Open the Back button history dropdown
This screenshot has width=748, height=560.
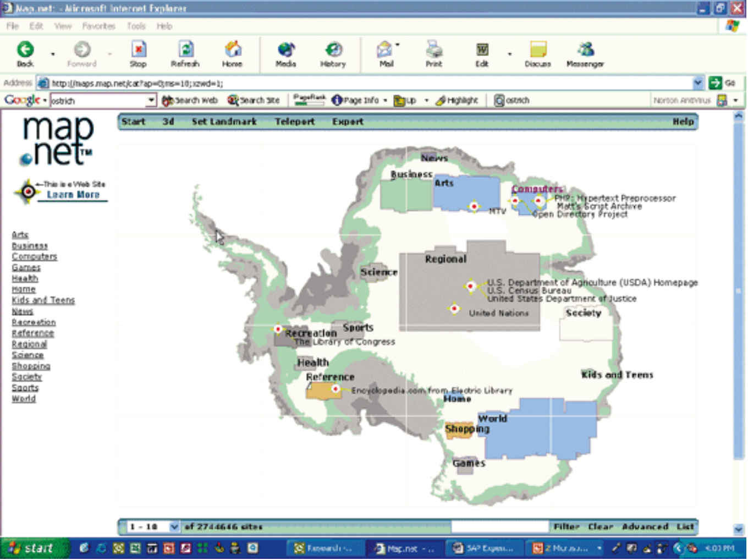[53, 54]
